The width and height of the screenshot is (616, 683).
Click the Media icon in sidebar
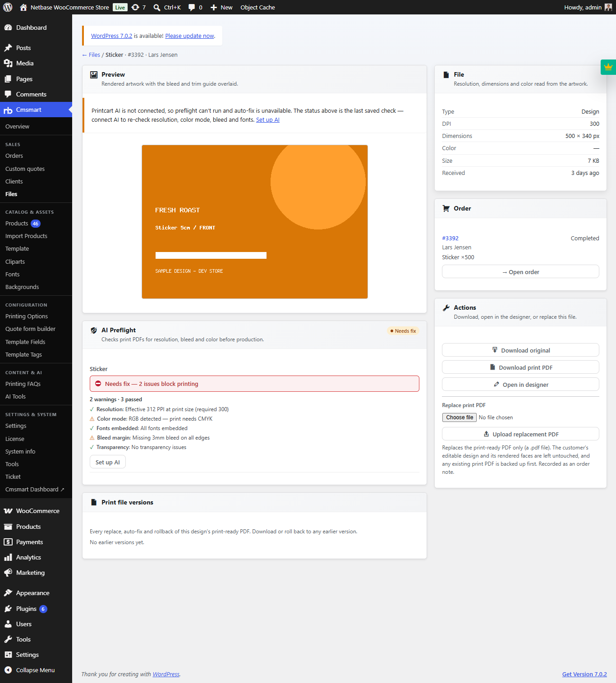[8, 63]
